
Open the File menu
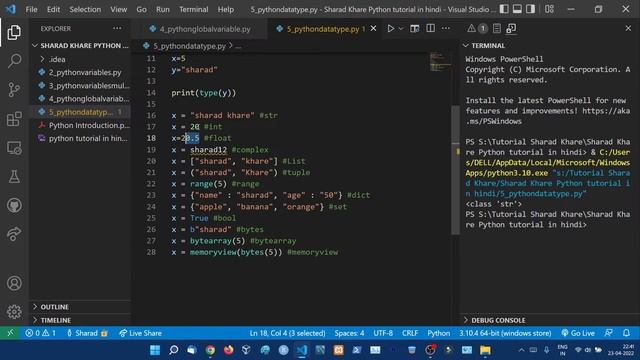pos(31,9)
